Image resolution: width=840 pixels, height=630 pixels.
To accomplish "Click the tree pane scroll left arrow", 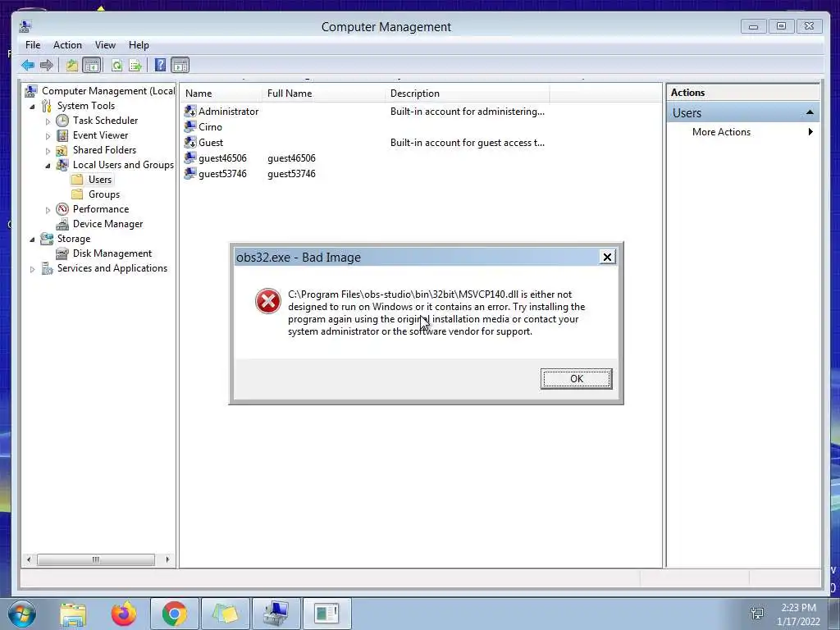I will click(29, 559).
